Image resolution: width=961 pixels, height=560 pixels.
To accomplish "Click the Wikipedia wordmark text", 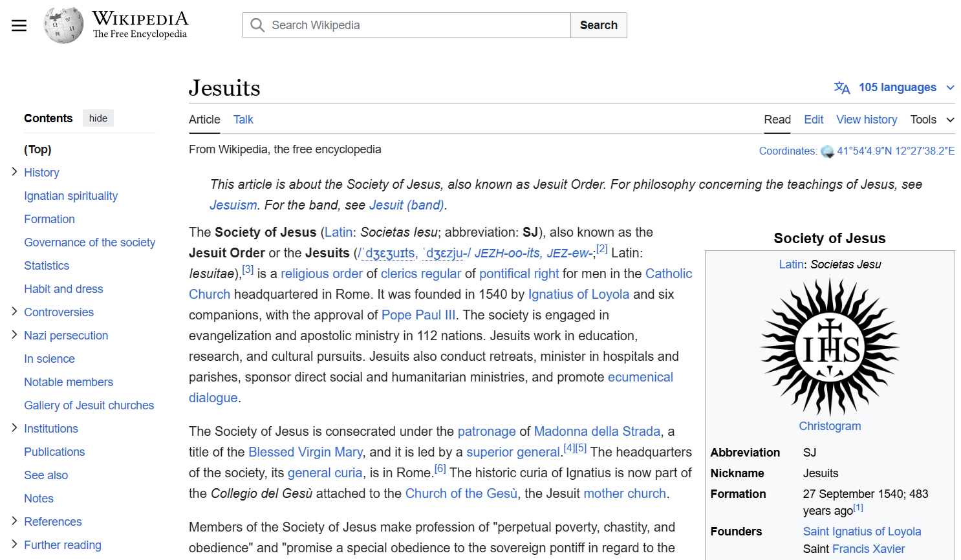I will point(140,19).
